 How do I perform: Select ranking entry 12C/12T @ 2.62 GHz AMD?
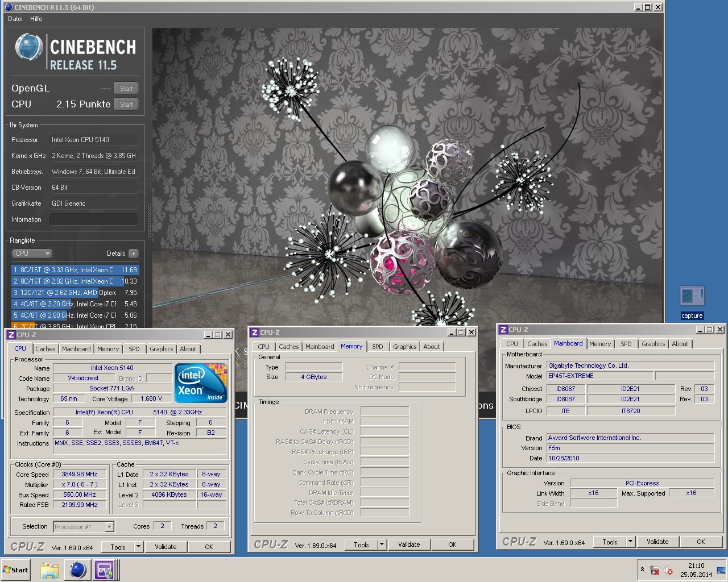point(75,293)
